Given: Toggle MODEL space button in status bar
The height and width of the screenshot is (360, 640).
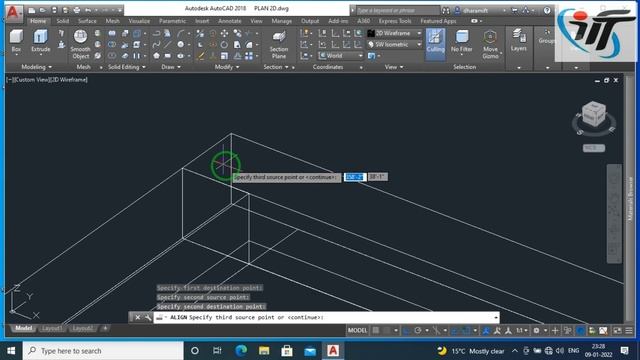Looking at the screenshot, I should coord(357,331).
